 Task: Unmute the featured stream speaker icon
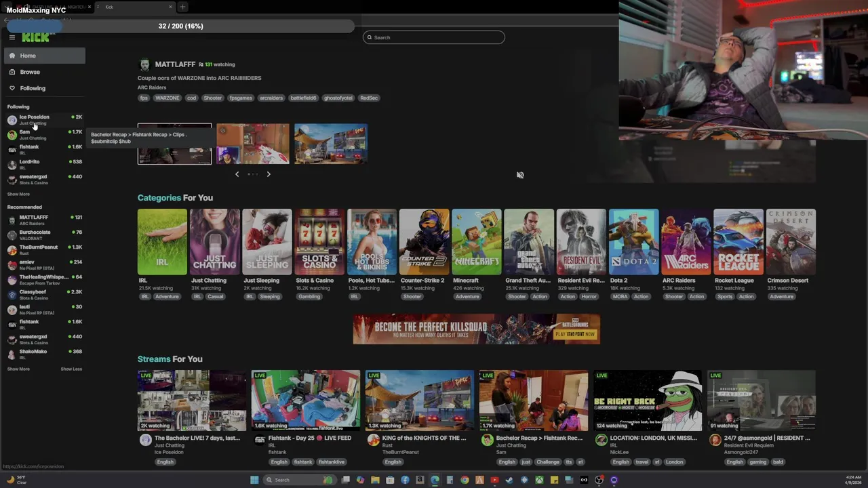click(520, 175)
